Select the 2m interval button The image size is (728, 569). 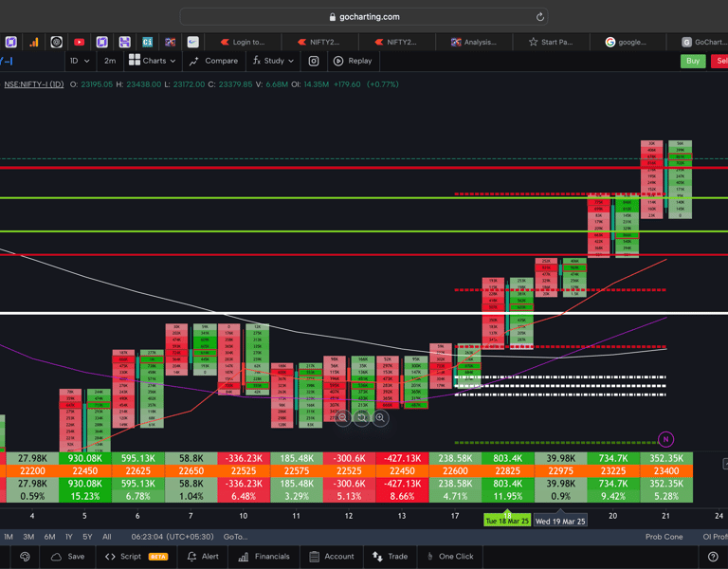click(110, 61)
